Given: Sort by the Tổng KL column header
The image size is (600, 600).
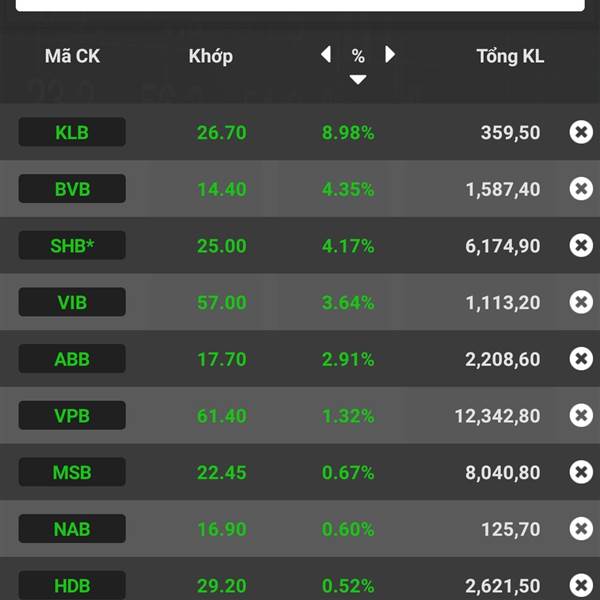Looking at the screenshot, I should 510,57.
